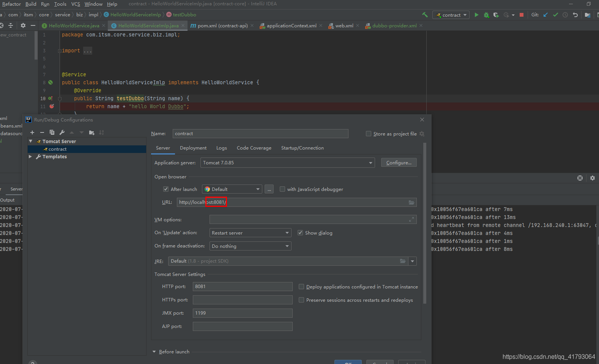Browse JRE folder icon
Screen dimensions: 599x364
click(x=403, y=261)
